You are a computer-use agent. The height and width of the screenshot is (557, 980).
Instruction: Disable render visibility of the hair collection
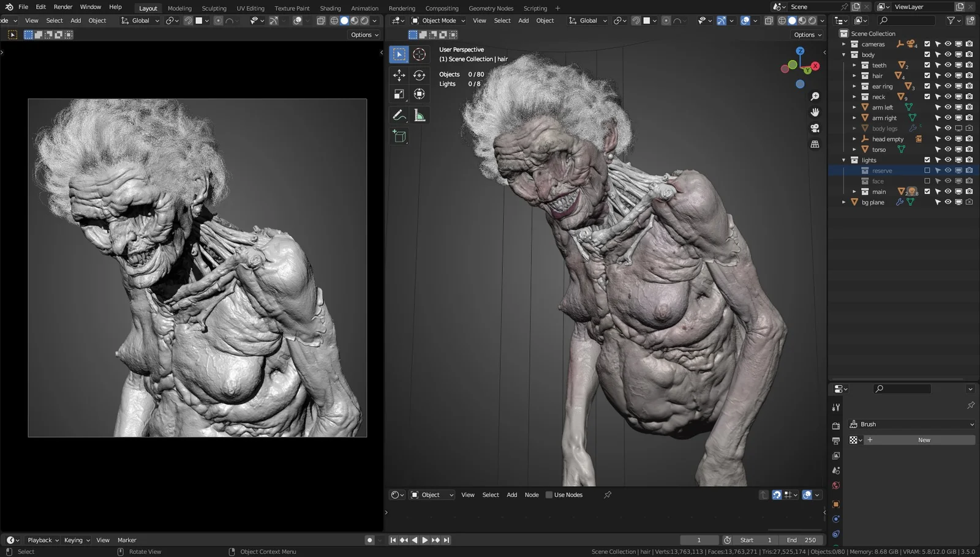point(968,75)
